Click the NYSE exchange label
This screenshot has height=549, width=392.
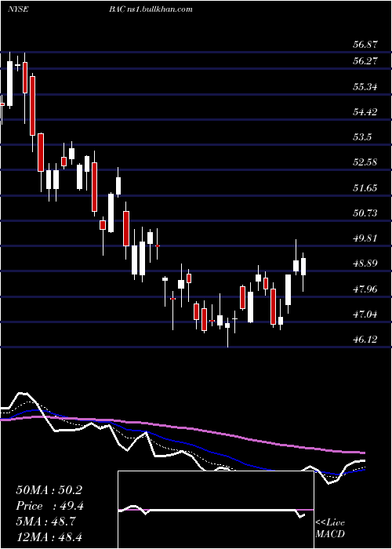pos(18,9)
